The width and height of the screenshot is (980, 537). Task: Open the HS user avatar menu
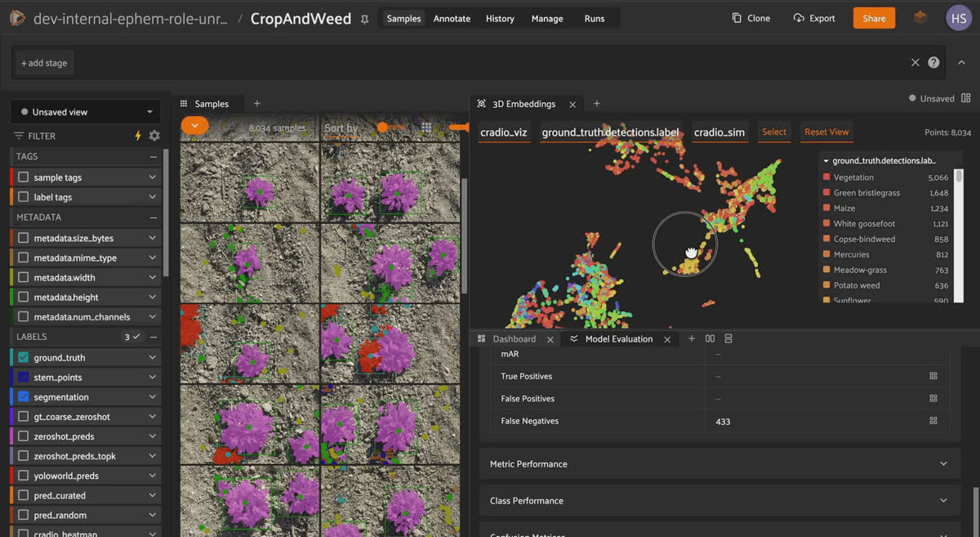959,18
